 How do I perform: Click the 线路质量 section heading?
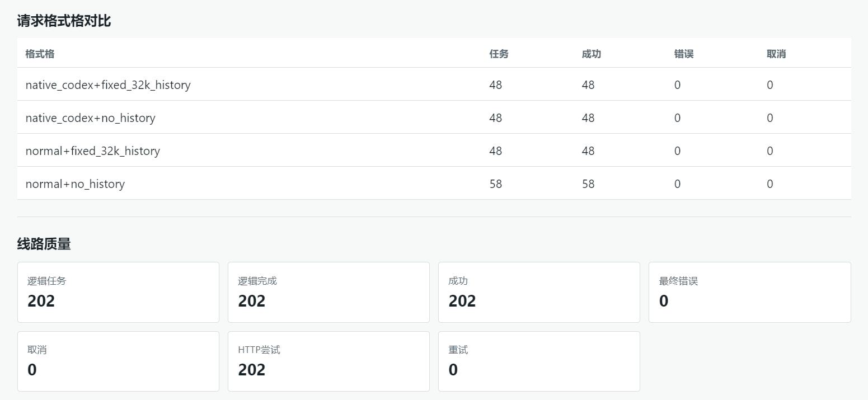pos(44,244)
